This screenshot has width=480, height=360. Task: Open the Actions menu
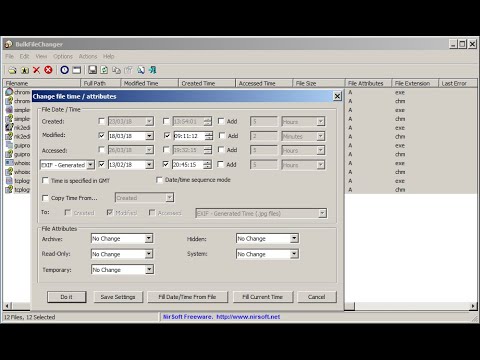coord(88,56)
